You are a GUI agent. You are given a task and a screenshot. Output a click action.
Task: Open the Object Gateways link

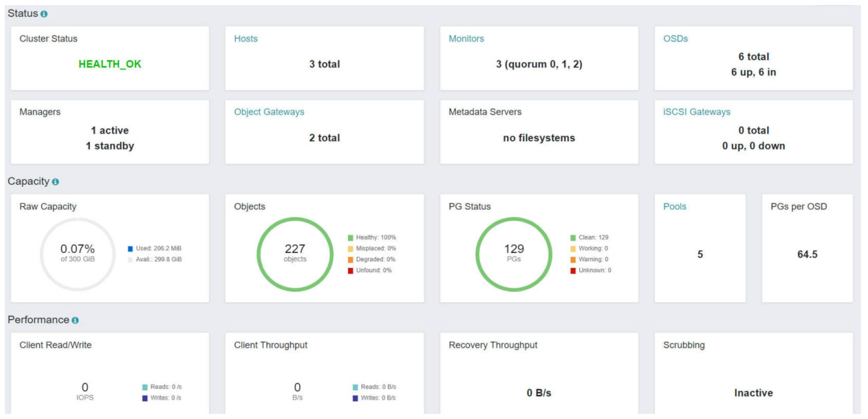(268, 112)
